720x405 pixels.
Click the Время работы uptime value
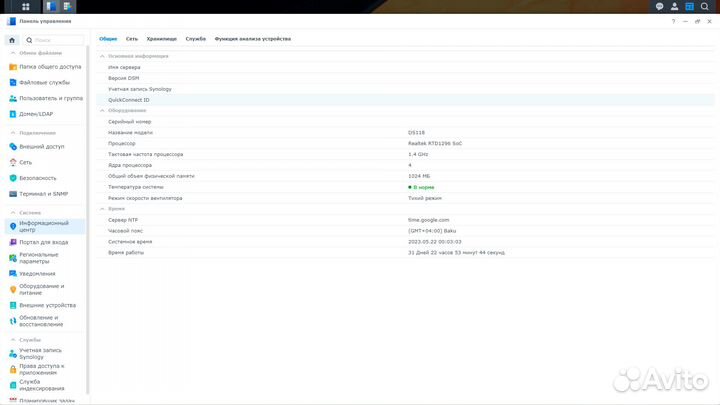tap(456, 253)
